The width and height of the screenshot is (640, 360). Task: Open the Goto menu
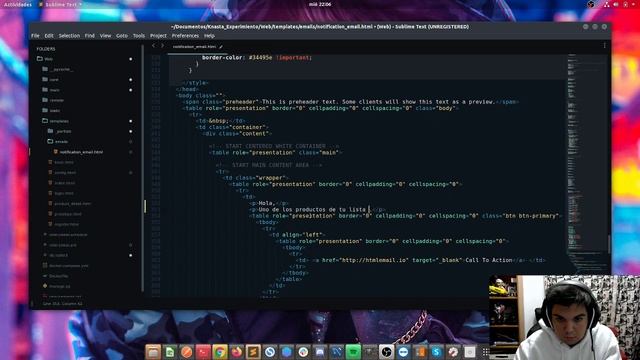pos(122,36)
